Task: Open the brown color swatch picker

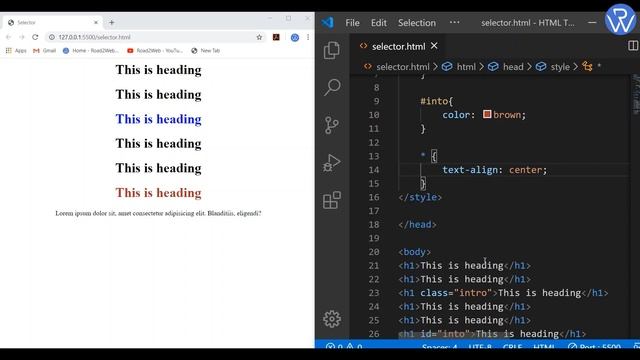Action: [487, 114]
